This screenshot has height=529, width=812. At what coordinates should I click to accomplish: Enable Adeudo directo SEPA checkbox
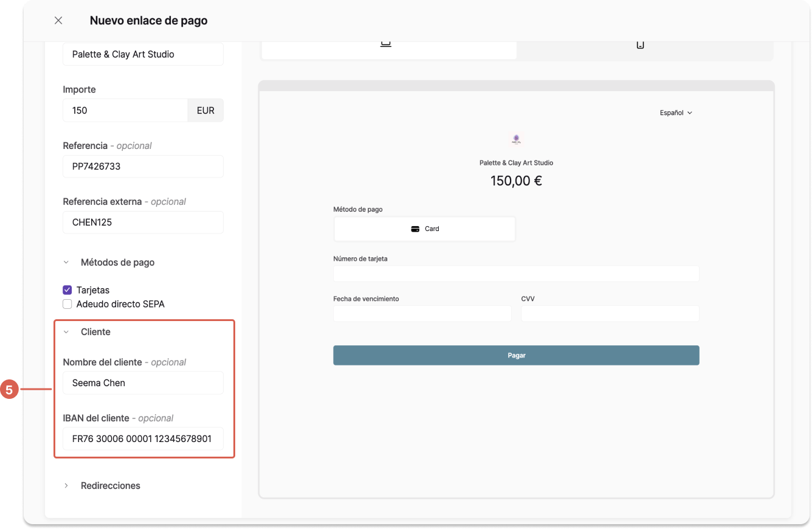(67, 304)
